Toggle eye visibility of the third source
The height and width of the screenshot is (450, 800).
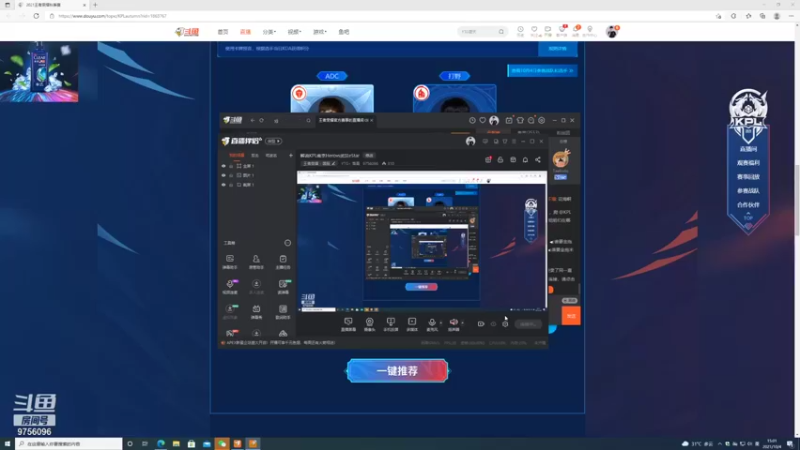223,185
